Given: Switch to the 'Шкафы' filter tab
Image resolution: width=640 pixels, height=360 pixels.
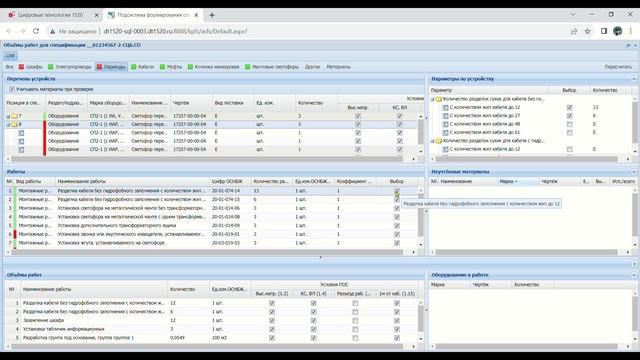Looking at the screenshot, I should 30,67.
